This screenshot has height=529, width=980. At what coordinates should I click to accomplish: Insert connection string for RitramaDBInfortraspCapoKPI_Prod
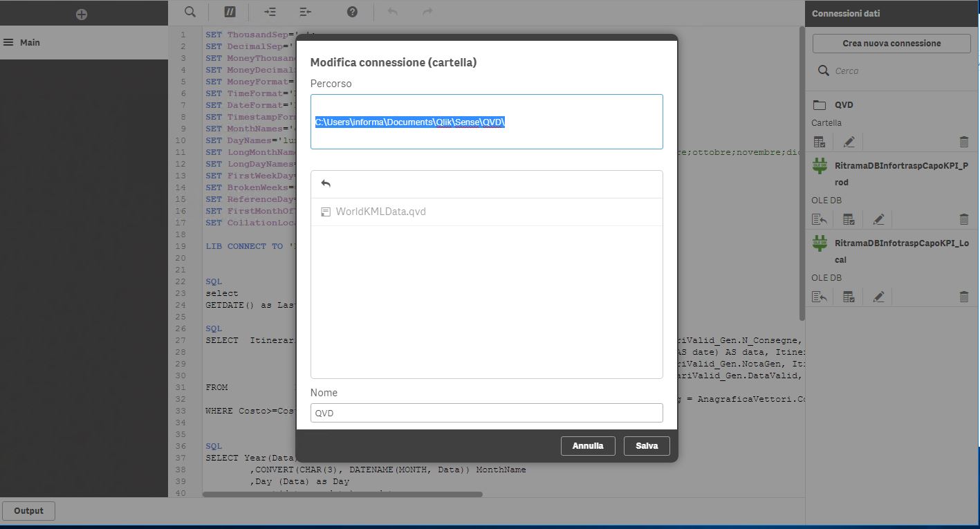tap(820, 219)
